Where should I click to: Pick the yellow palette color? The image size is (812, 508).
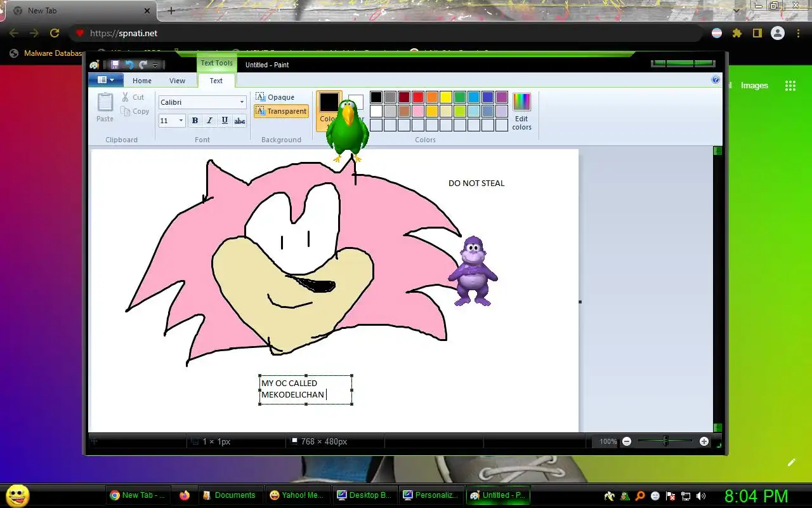[446, 97]
